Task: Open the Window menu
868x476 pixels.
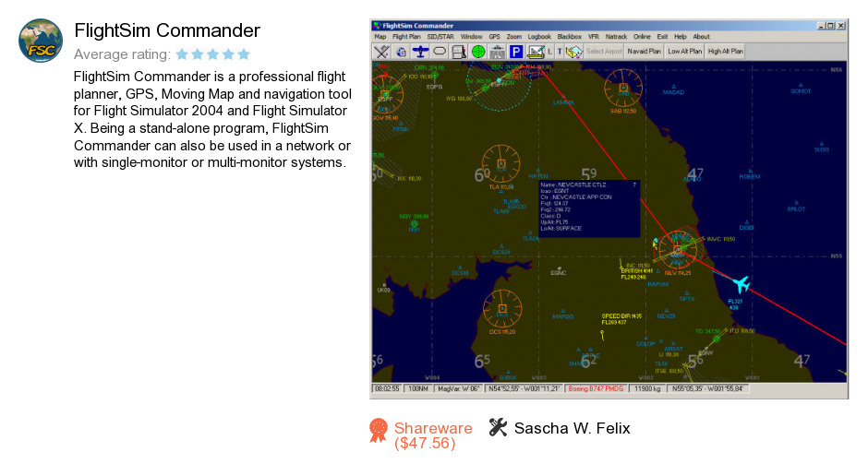Action: pyautogui.click(x=471, y=37)
